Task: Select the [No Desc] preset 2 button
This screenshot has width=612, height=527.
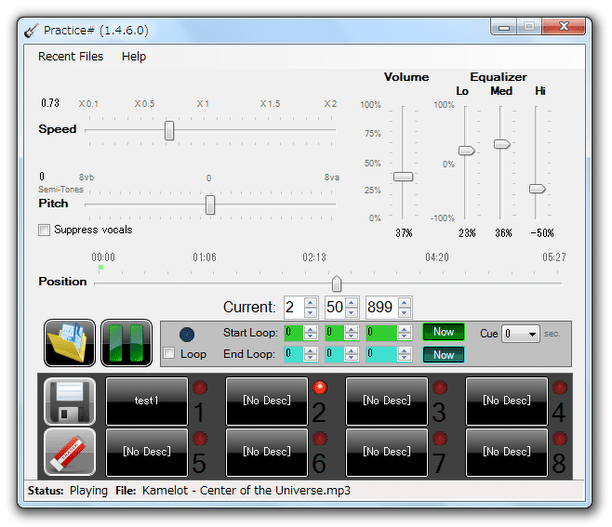Action: coord(267,401)
